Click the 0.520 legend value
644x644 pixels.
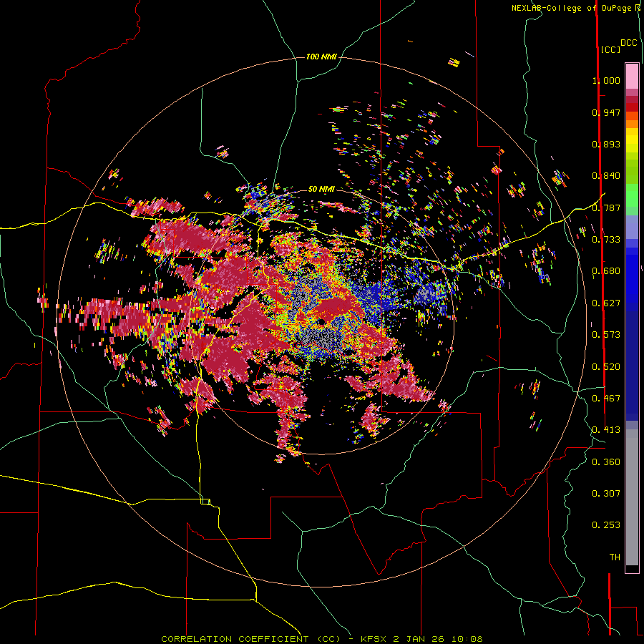[x=606, y=367]
